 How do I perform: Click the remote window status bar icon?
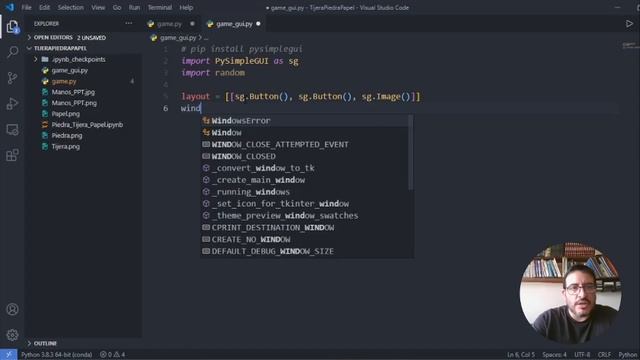pos(9,355)
